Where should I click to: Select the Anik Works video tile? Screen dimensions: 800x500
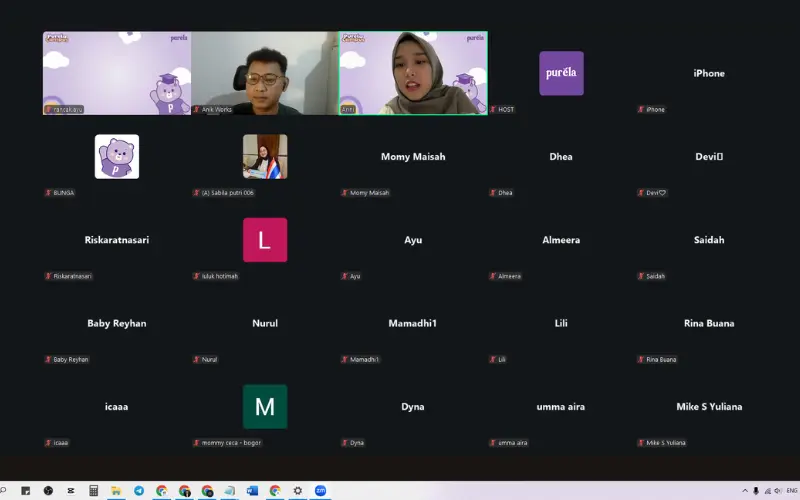265,73
